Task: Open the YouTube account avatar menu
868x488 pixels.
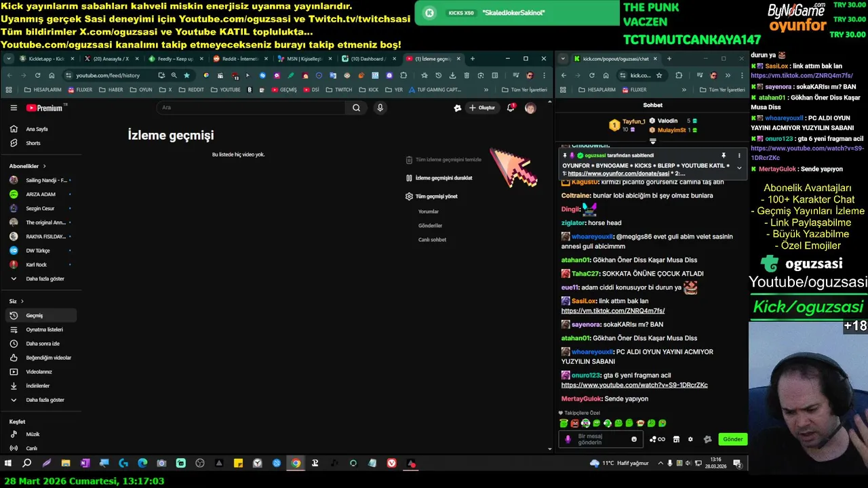Action: point(530,108)
